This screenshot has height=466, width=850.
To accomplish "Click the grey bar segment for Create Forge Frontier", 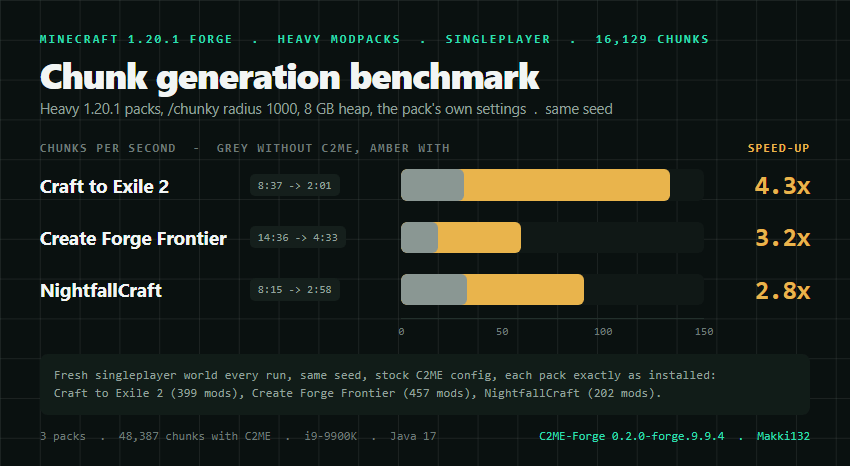I will [x=419, y=237].
